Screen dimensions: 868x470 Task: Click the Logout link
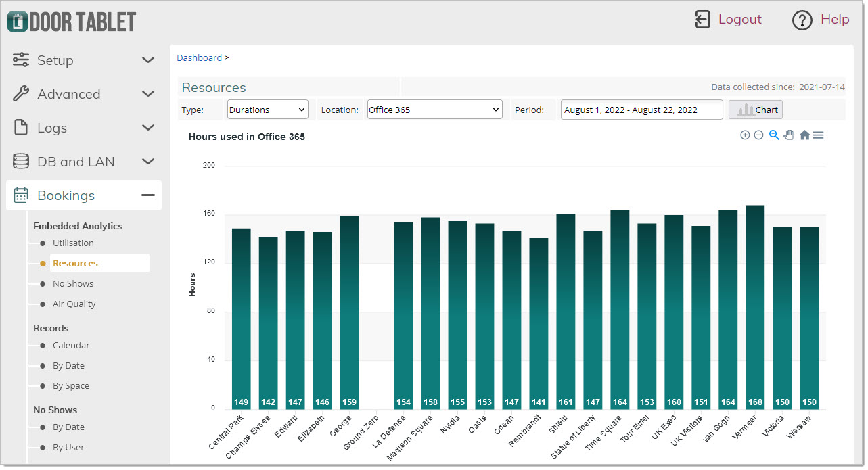740,20
